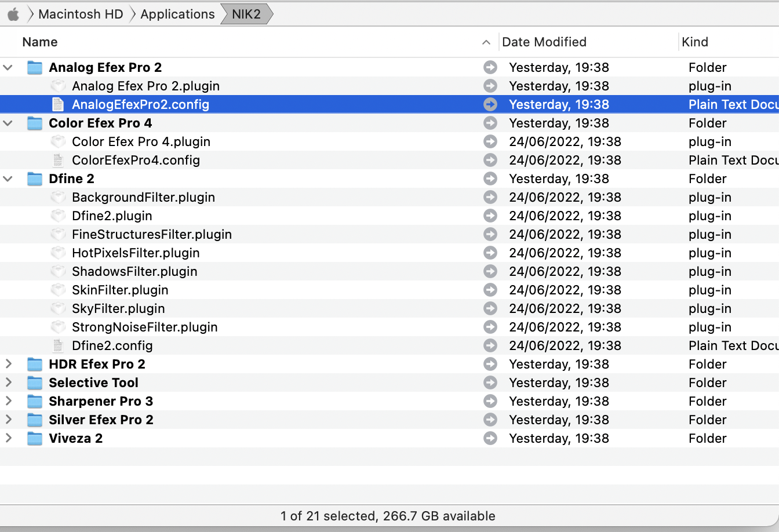
Task: Click the Apple logo in the path bar
Action: tap(13, 14)
